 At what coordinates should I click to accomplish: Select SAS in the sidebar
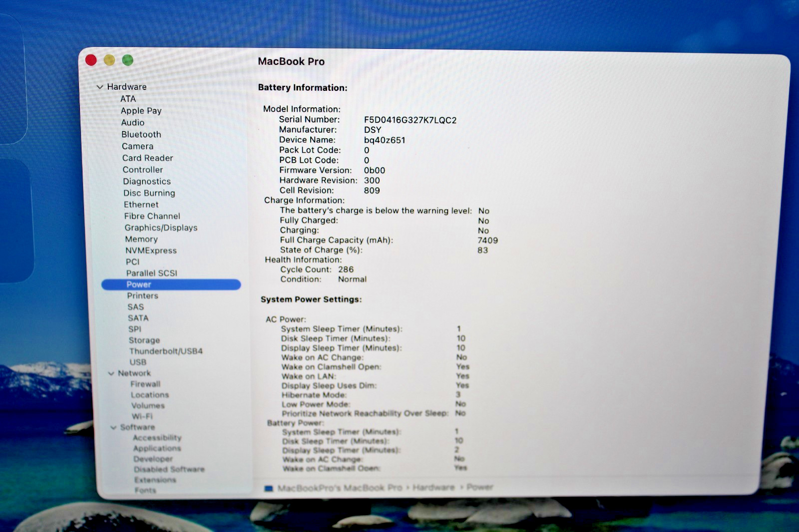[136, 307]
